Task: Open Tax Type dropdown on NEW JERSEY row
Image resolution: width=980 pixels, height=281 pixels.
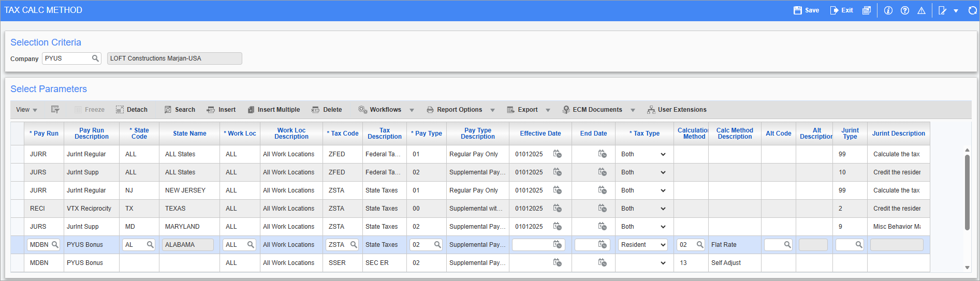Action: tap(642, 190)
